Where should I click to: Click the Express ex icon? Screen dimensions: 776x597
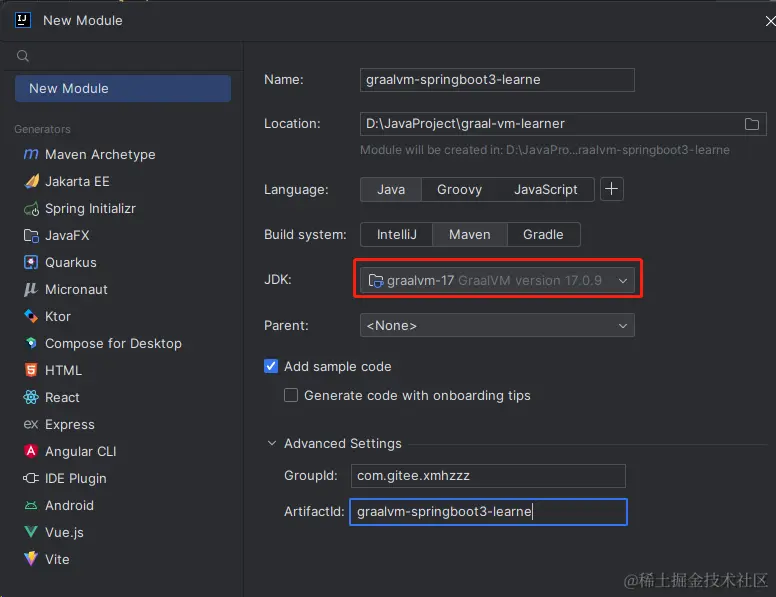pyautogui.click(x=31, y=424)
